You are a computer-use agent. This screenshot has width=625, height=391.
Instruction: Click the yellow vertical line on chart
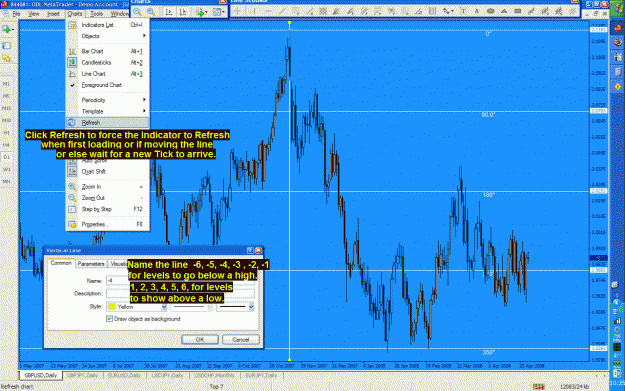tap(289, 191)
